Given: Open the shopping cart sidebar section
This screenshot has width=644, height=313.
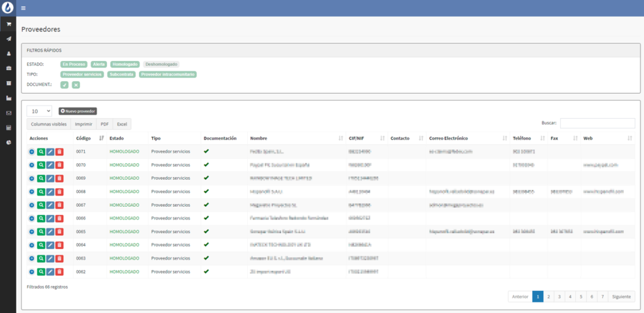Looking at the screenshot, I should coord(9,24).
